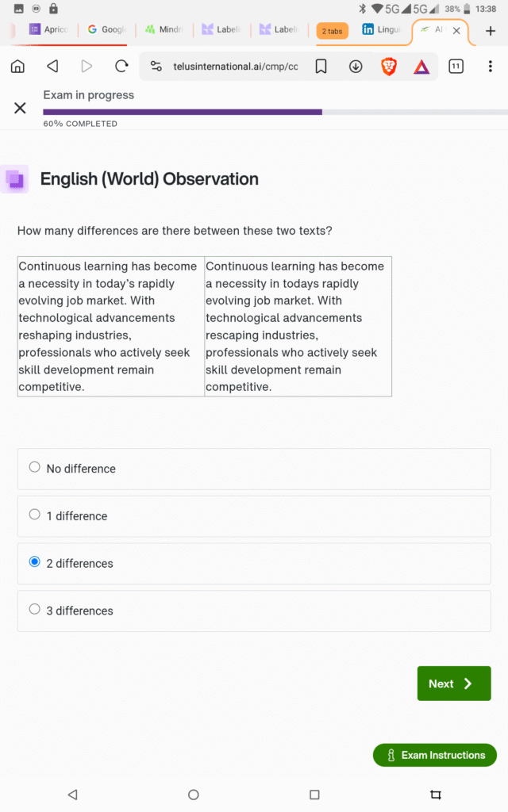Pick the "3 differences" answer
The width and height of the screenshot is (508, 812).
[35, 610]
